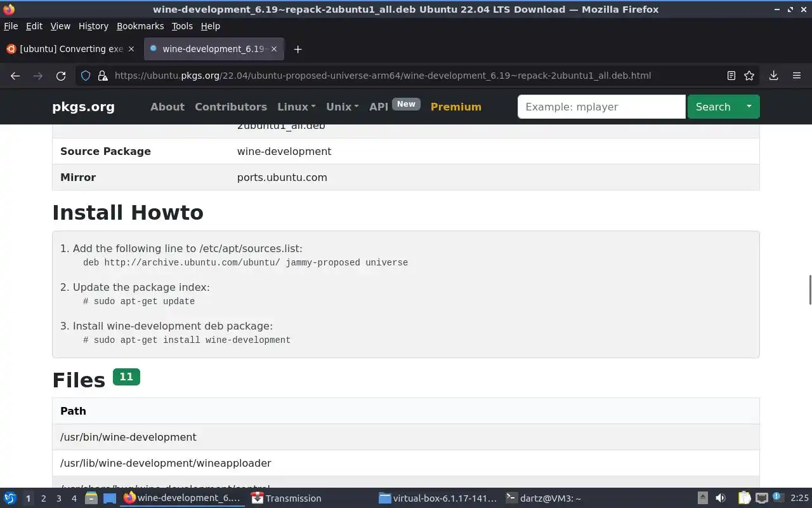Screen dimensions: 812x508
Task: Switch to workspace 3
Action: pyautogui.click(x=58, y=498)
